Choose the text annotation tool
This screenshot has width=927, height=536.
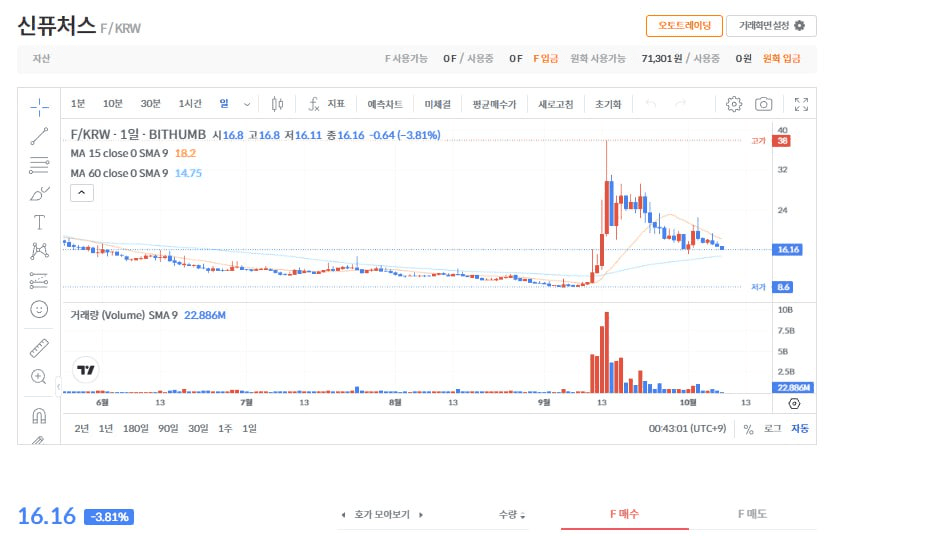tap(39, 222)
